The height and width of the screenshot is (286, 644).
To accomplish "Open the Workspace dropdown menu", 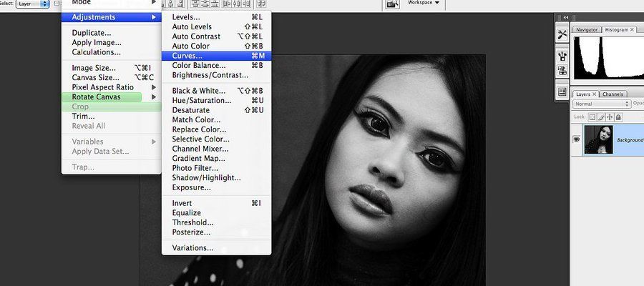I will coord(423,3).
